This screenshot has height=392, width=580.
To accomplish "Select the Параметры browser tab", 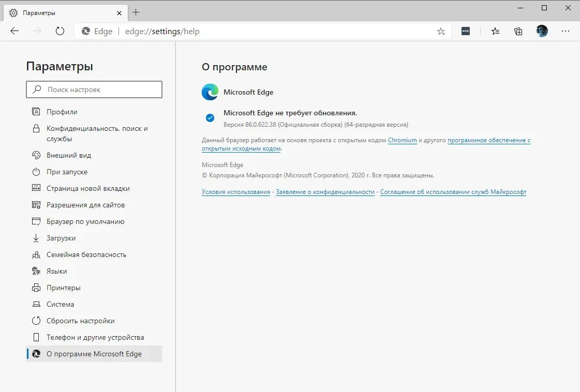I will click(x=66, y=13).
